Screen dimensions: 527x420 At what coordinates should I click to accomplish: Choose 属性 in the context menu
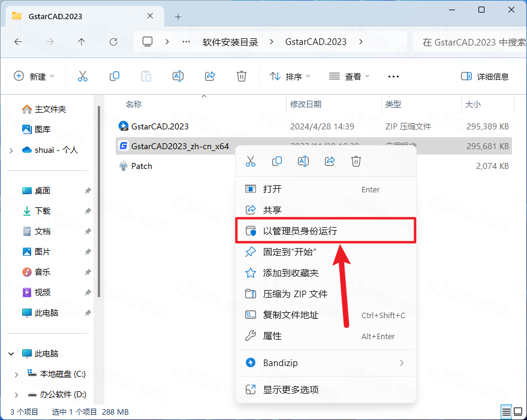(x=272, y=336)
